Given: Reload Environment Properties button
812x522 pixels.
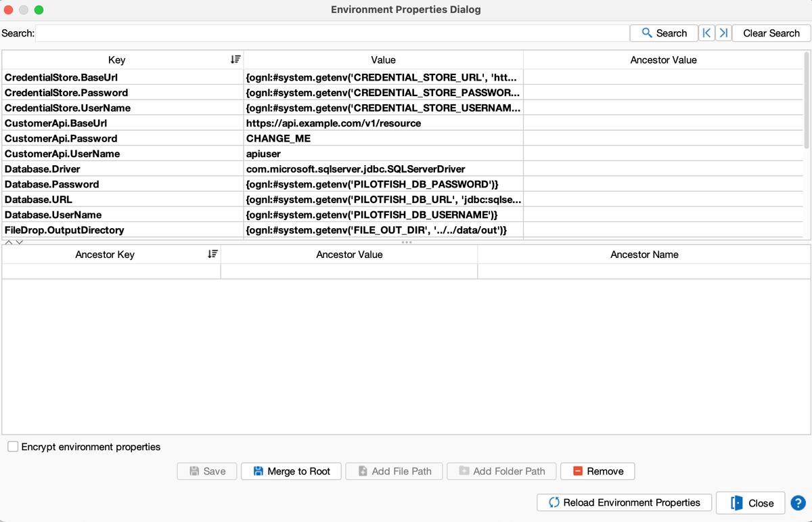Looking at the screenshot, I should click(624, 502).
